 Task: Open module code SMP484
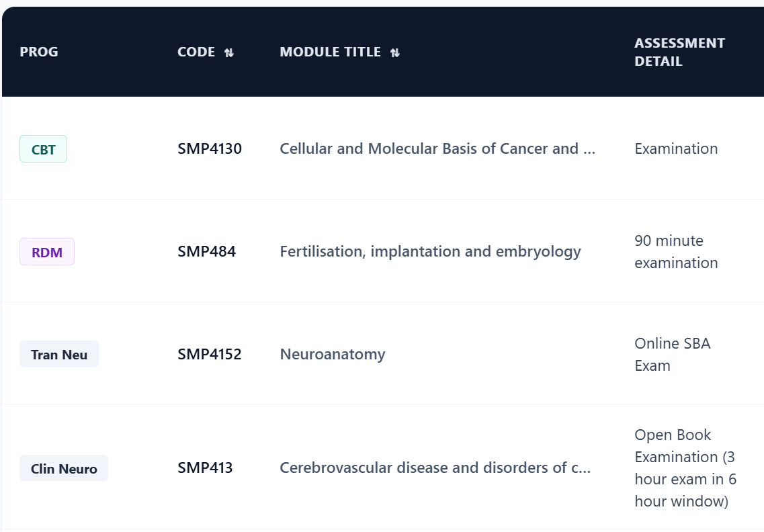click(206, 251)
